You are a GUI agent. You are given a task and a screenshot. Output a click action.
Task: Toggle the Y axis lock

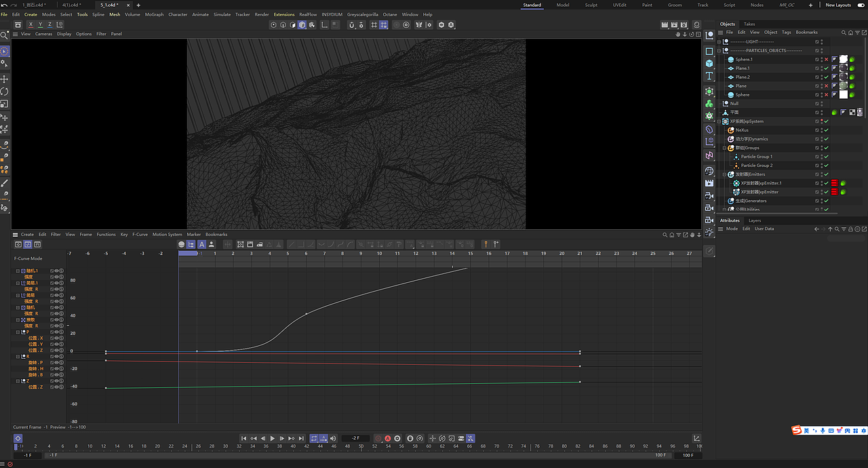tap(40, 24)
